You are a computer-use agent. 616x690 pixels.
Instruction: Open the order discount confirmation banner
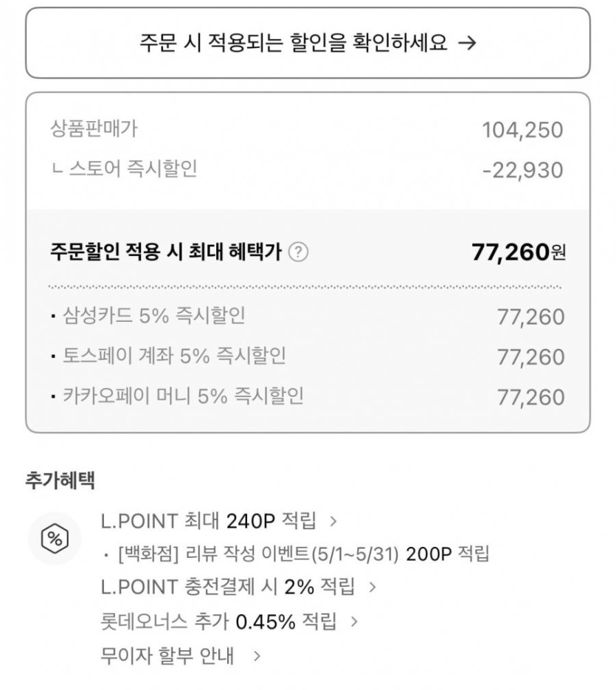pos(308,43)
